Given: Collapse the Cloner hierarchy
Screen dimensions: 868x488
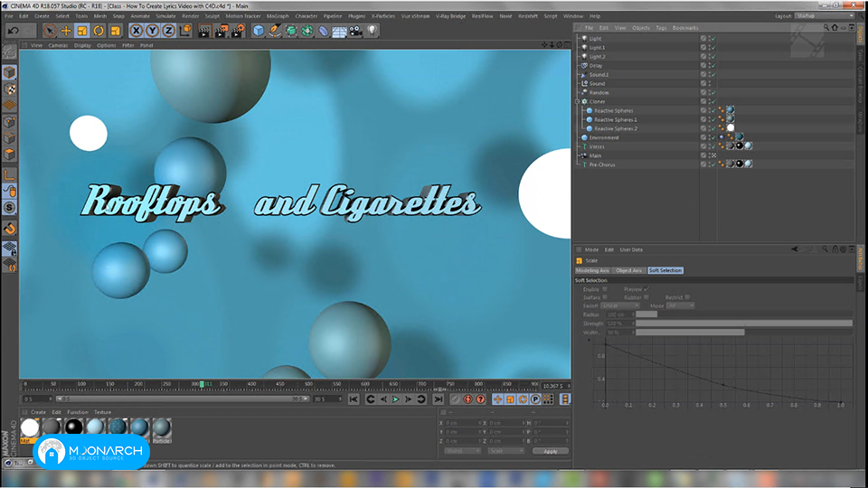Looking at the screenshot, I should click(578, 102).
